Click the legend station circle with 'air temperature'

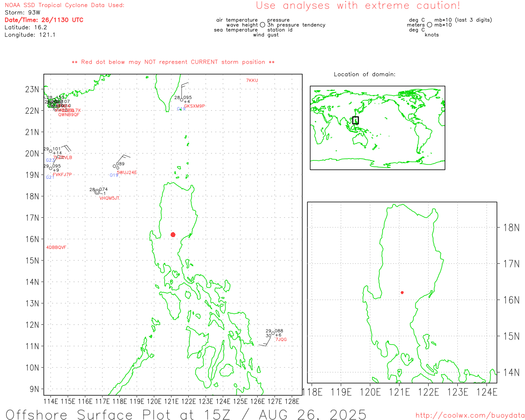point(262,25)
